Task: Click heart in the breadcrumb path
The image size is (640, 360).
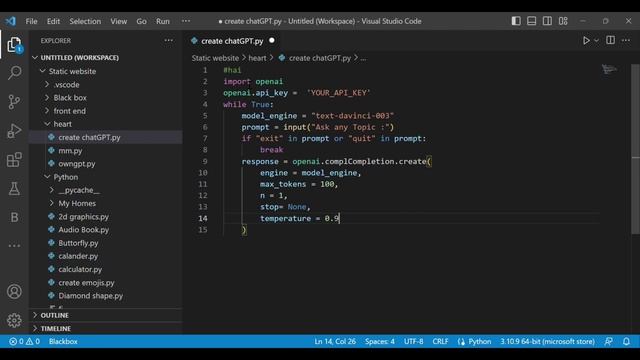Action: point(257,58)
